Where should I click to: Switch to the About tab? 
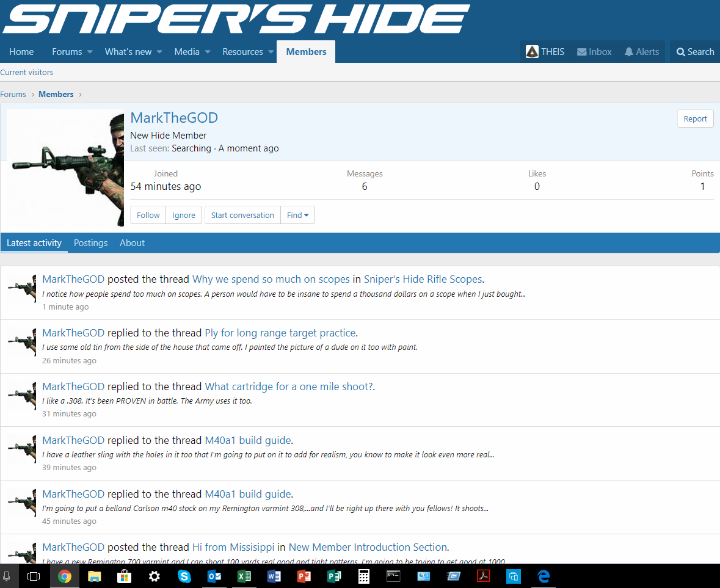tap(133, 243)
